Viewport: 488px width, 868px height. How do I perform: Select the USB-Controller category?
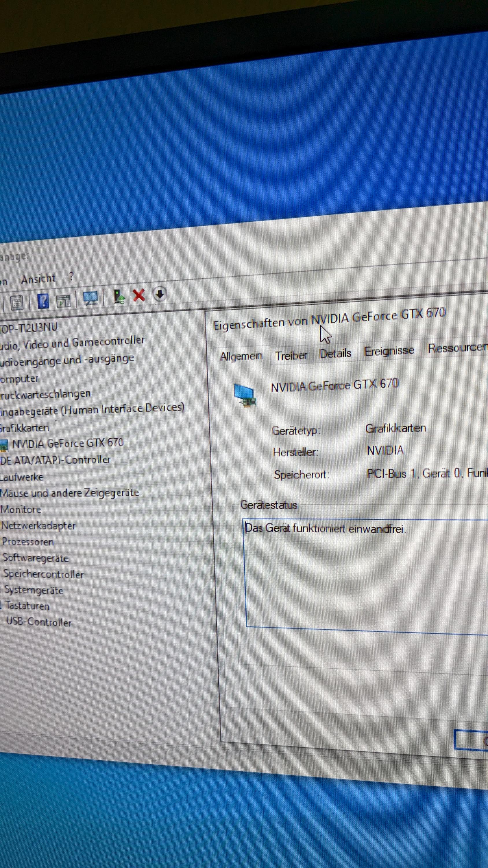coord(39,622)
